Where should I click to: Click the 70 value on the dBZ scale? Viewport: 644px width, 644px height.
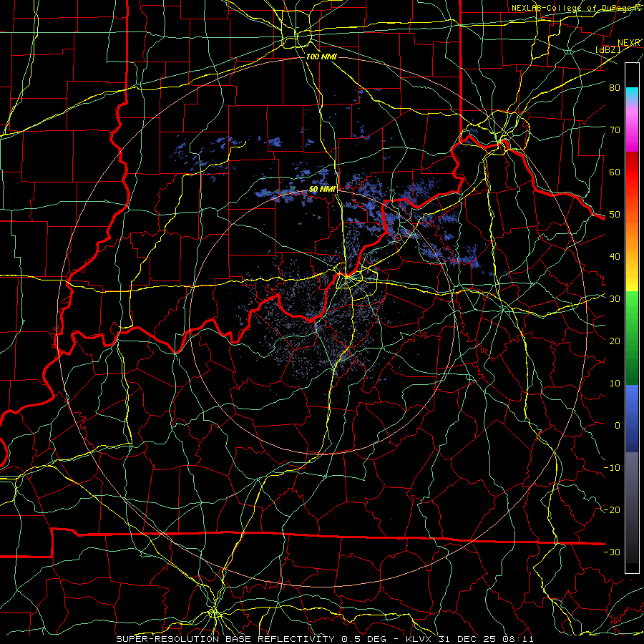[615, 130]
